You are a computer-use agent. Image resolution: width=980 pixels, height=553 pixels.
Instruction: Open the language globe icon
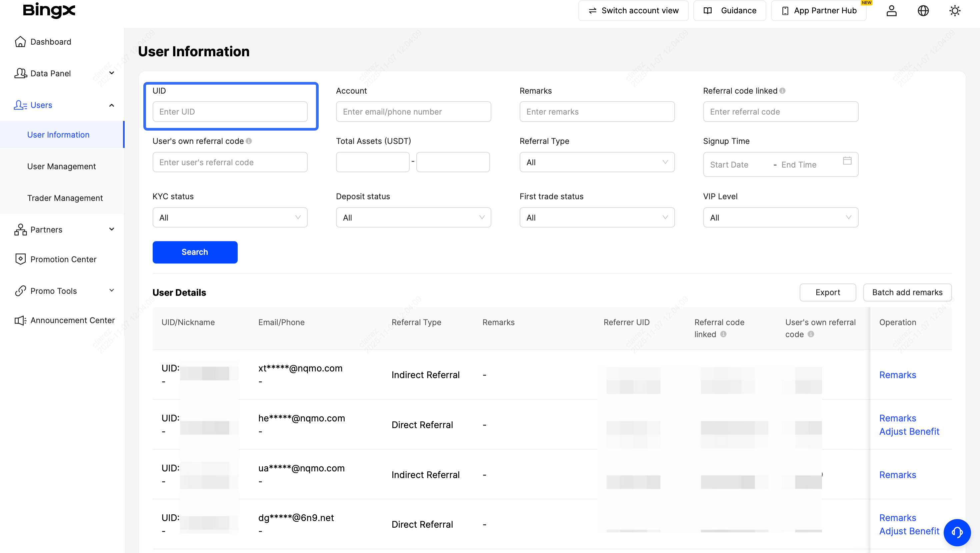pyautogui.click(x=923, y=11)
